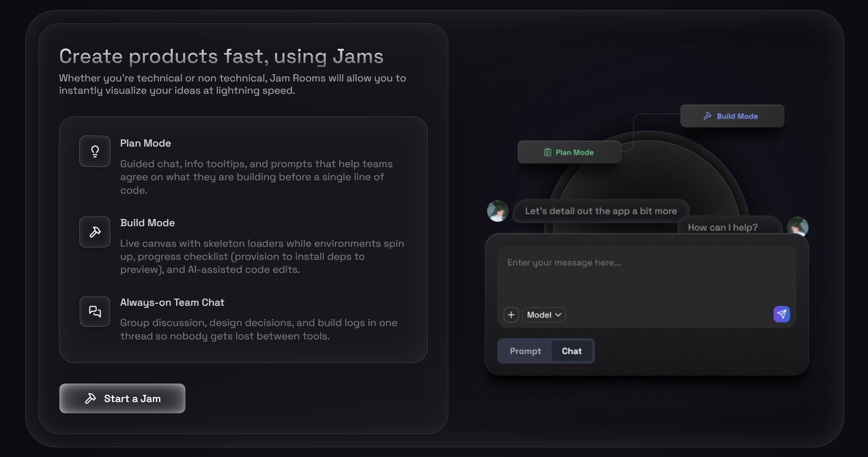Image resolution: width=868 pixels, height=457 pixels.
Task: Click the clipboard icon on Plan Mode chip
Action: click(548, 152)
